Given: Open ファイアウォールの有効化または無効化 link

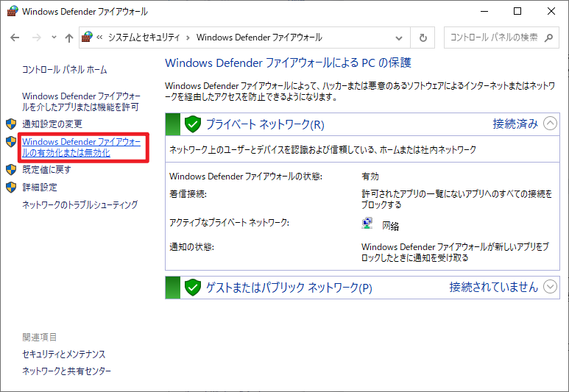Looking at the screenshot, I should click(x=81, y=147).
